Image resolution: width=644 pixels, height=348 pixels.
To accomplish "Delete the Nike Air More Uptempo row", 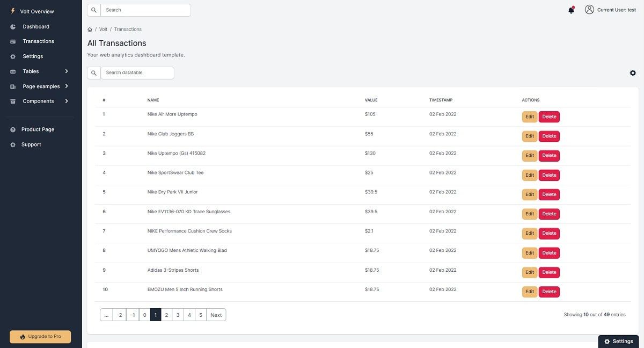I will [549, 117].
